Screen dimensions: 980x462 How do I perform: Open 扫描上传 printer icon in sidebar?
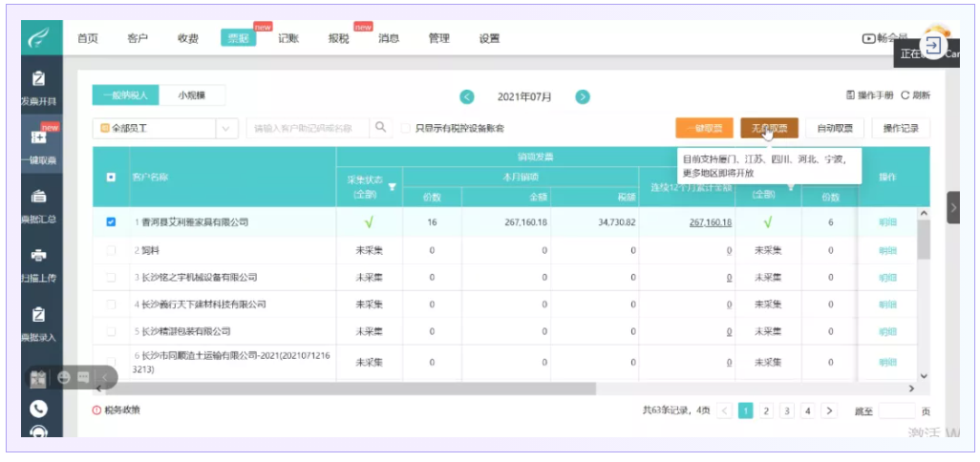click(x=38, y=256)
